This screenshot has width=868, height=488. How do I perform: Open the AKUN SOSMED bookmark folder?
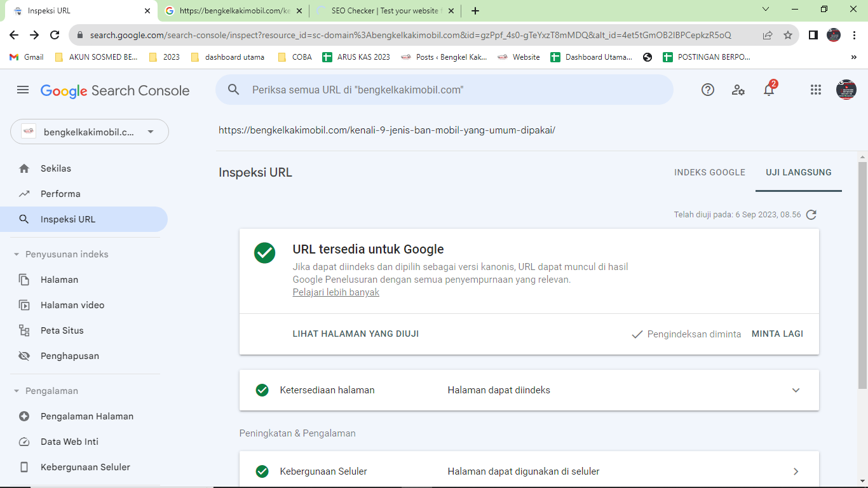click(x=96, y=57)
